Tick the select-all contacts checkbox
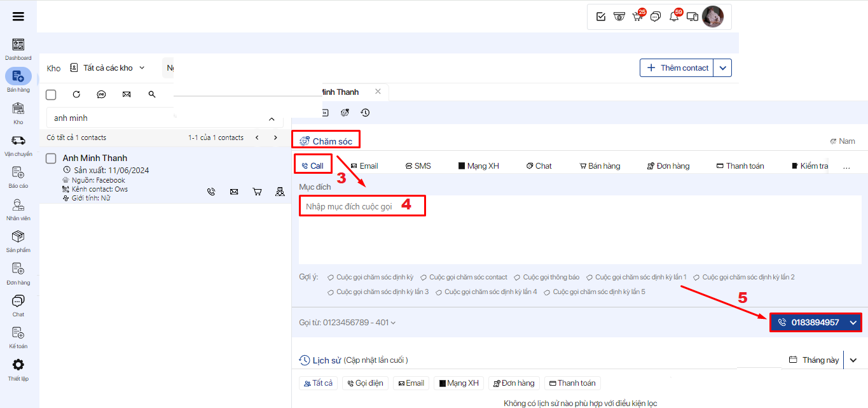 pyautogui.click(x=52, y=95)
